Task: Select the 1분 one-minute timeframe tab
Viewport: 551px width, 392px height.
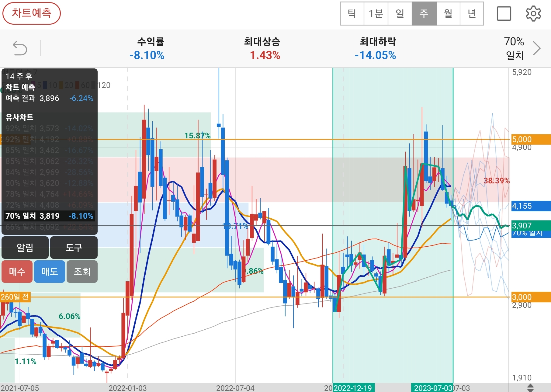Action: 376,14
